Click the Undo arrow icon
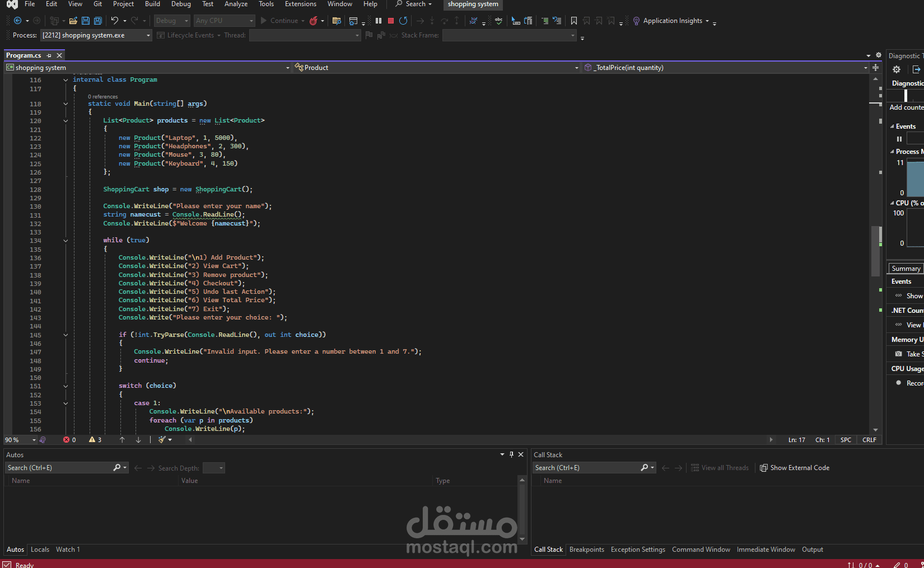The height and width of the screenshot is (568, 924). 114,21
